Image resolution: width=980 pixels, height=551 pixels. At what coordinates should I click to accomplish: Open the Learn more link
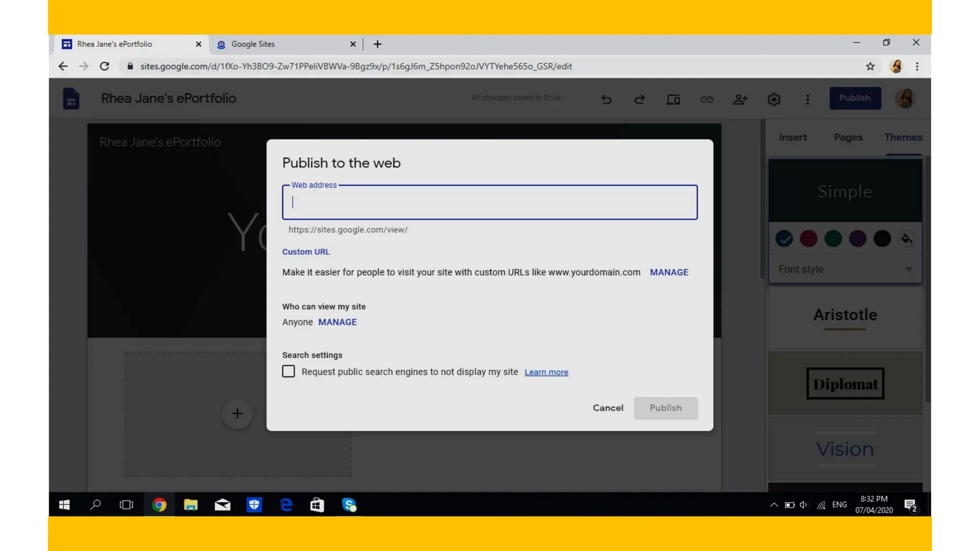click(546, 372)
